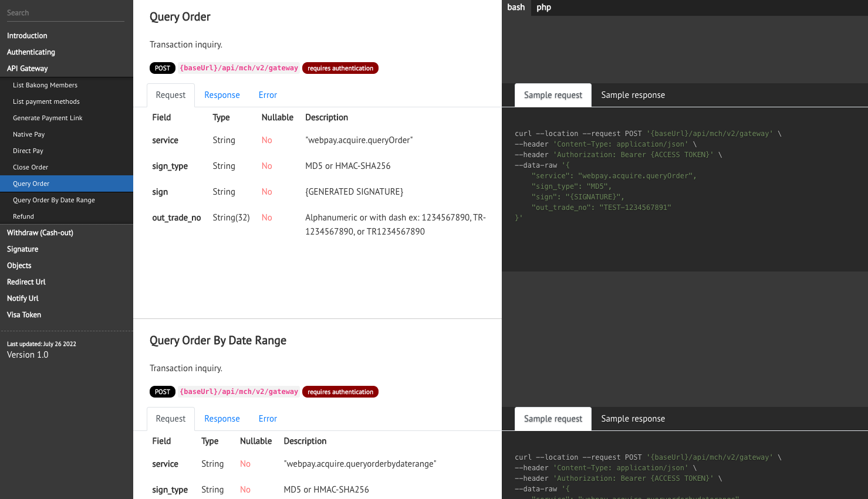Screen dimensions: 868x499
Task: Select the bash language tab
Action: [x=516, y=8]
